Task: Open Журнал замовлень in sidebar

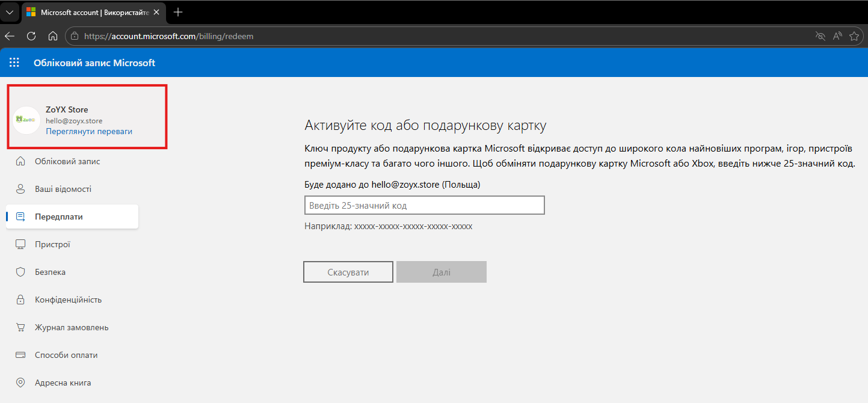Action: coord(72,327)
